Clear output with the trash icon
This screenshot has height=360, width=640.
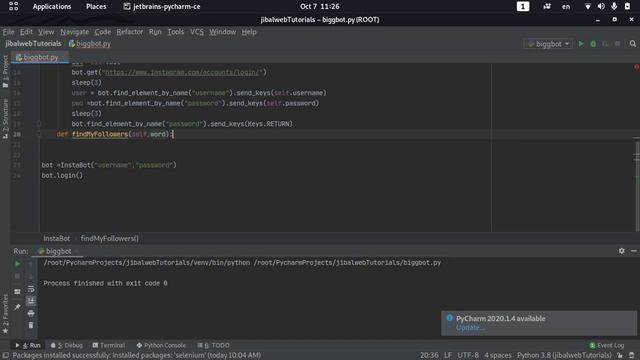coord(31,325)
